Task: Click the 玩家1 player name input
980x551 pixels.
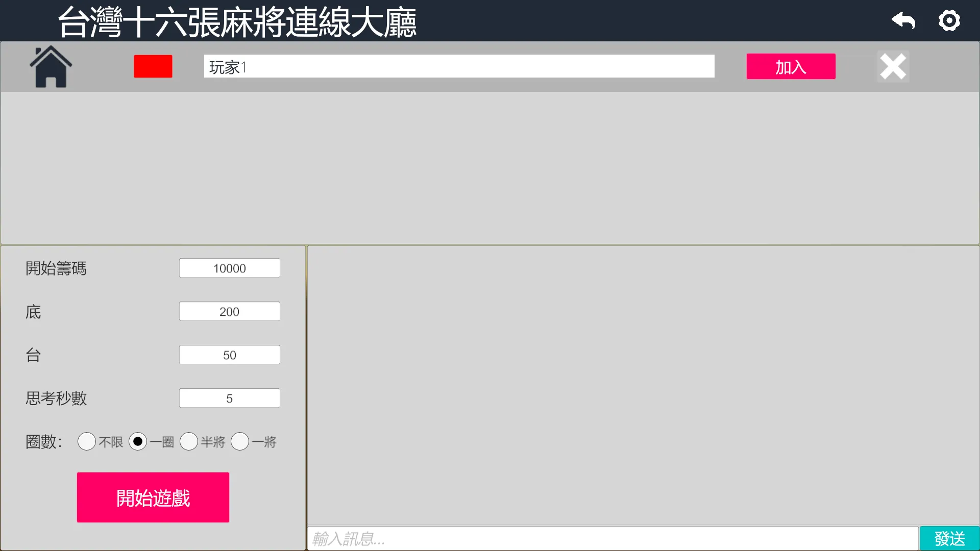Action: point(459,67)
